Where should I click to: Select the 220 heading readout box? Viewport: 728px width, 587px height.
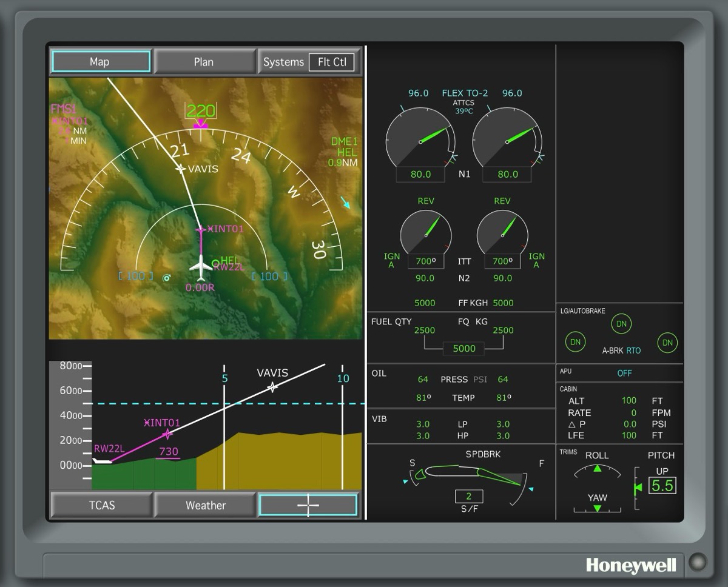(201, 111)
